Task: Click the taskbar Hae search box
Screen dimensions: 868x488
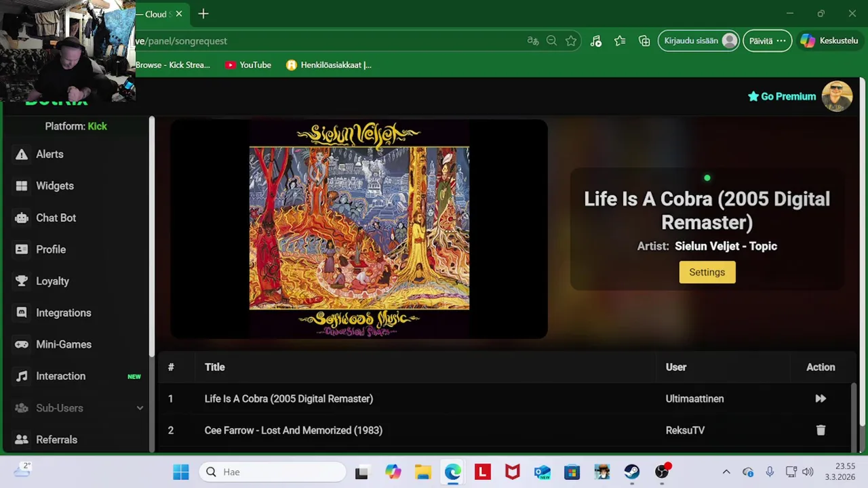Action: click(x=273, y=472)
